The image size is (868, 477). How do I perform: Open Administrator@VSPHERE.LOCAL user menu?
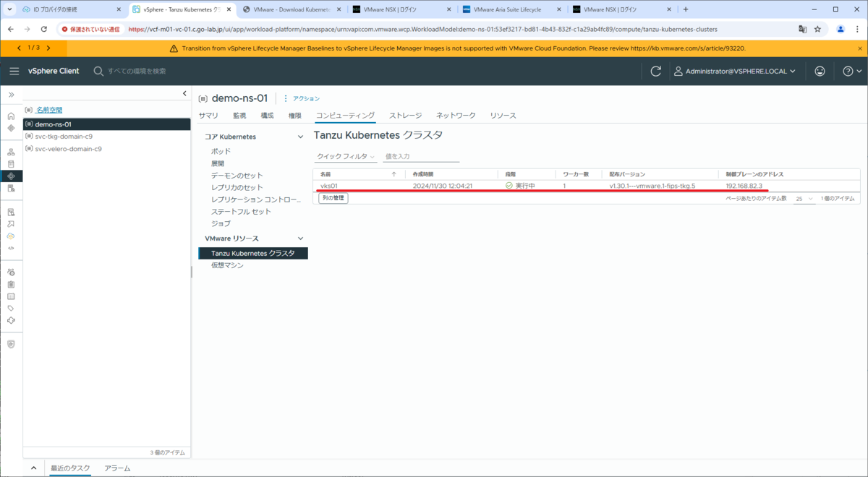(x=735, y=71)
